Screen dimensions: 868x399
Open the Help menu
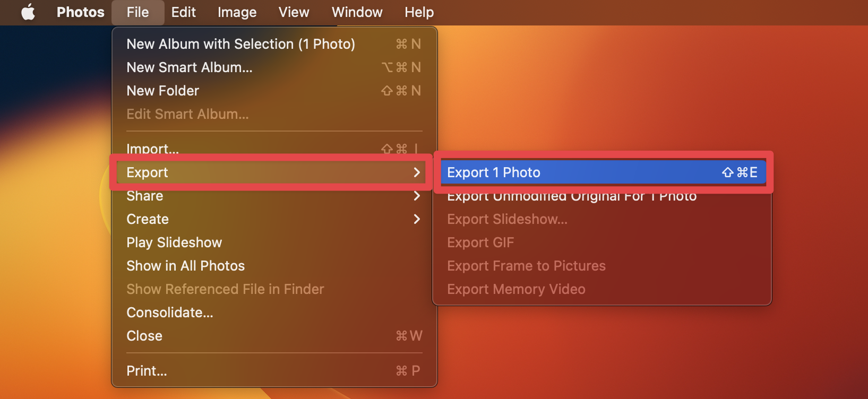click(x=419, y=12)
